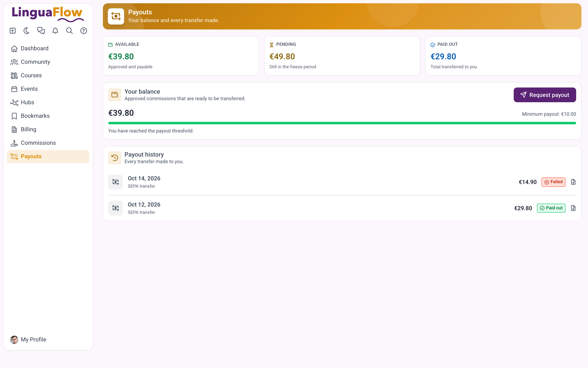Download receipt for the Failed €14.90 payout
The height and width of the screenshot is (368, 588).
coord(573,182)
